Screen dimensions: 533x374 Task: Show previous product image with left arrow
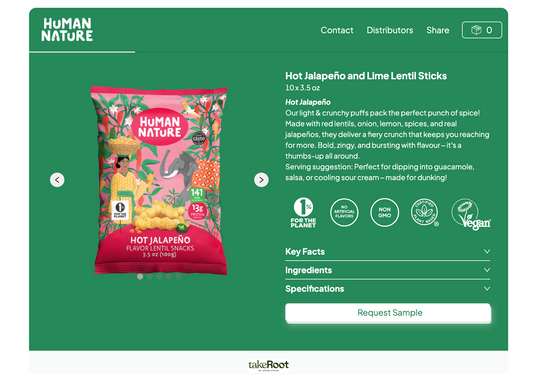57,180
